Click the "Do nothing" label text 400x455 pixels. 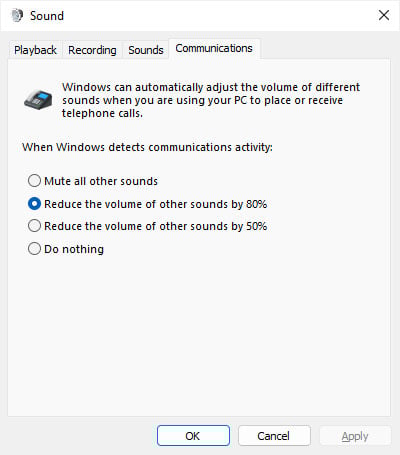[74, 249]
